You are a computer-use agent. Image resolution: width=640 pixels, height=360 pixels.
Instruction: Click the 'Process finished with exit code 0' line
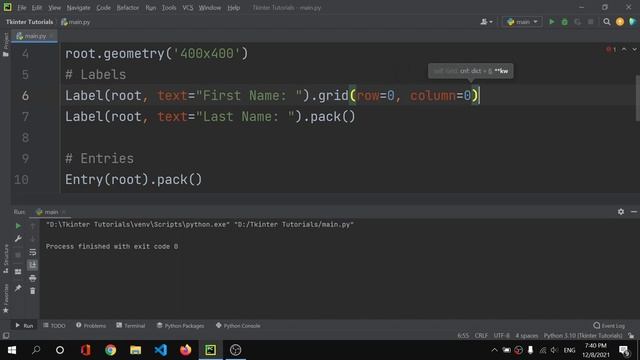(x=112, y=247)
